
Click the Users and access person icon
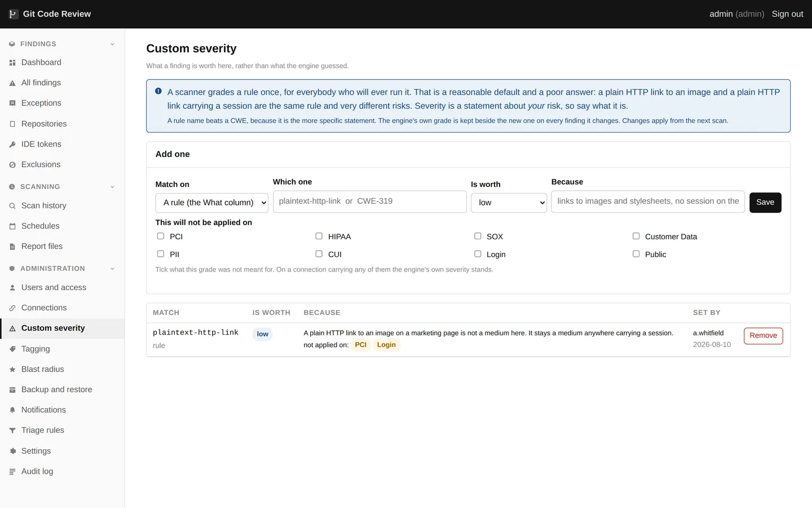(x=12, y=288)
